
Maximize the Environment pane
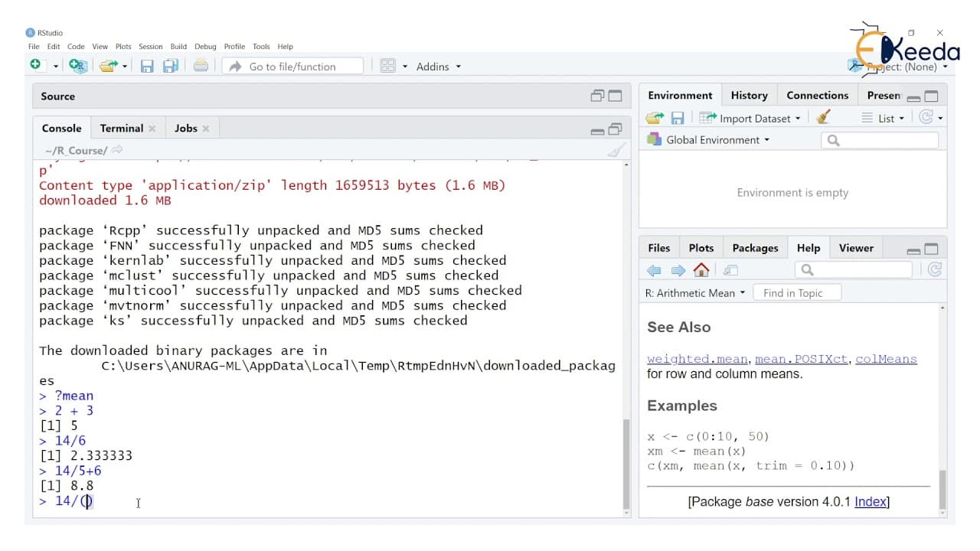[x=931, y=96]
